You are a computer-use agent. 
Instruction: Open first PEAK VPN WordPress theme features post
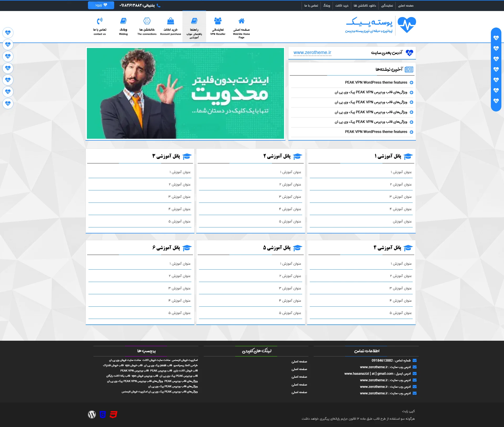pyautogui.click(x=376, y=82)
